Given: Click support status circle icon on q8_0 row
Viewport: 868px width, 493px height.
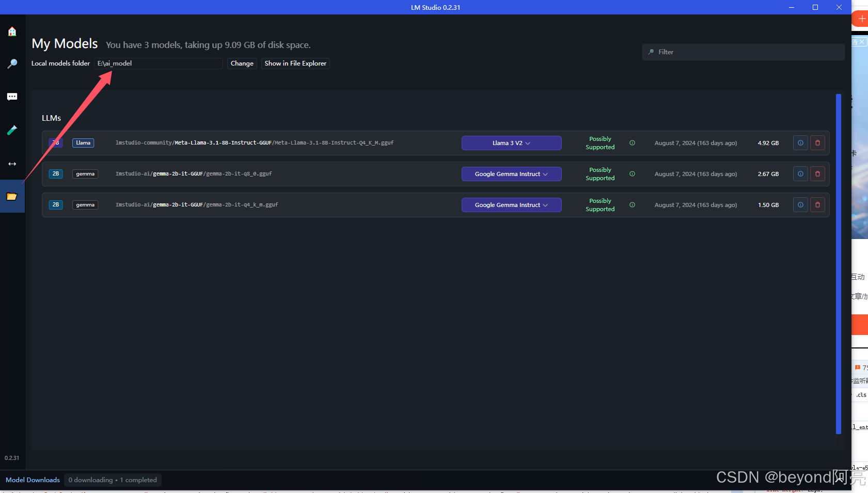Looking at the screenshot, I should pyautogui.click(x=632, y=174).
